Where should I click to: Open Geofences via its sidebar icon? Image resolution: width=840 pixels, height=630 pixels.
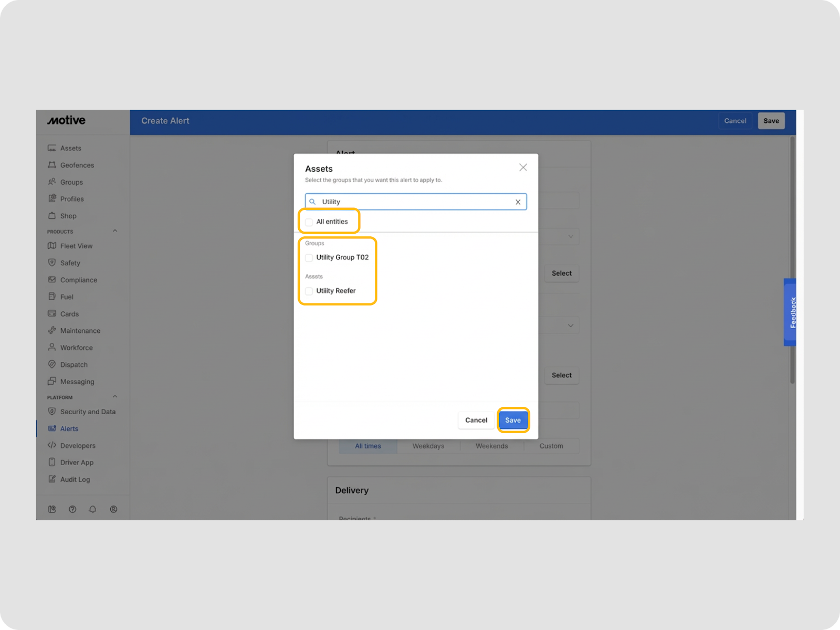click(52, 165)
